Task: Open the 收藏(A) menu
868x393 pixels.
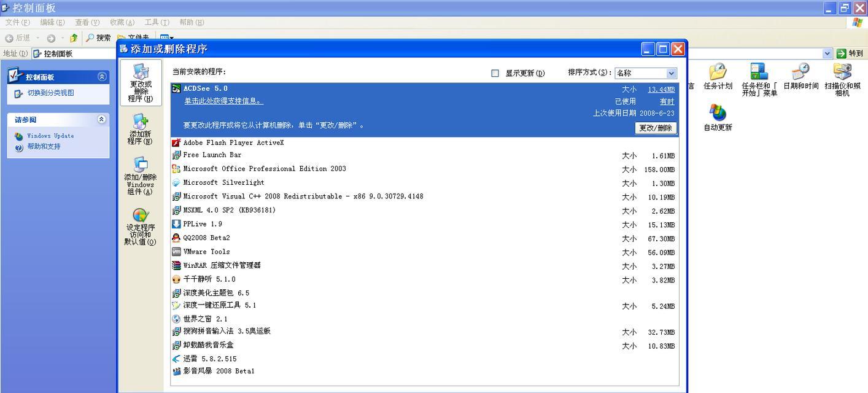Action: coord(122,23)
